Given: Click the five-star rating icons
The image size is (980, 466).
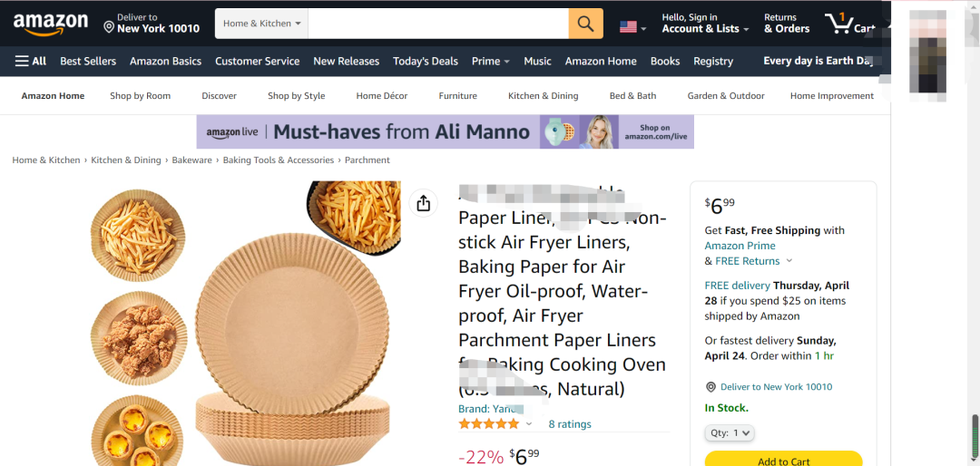Looking at the screenshot, I should point(489,423).
